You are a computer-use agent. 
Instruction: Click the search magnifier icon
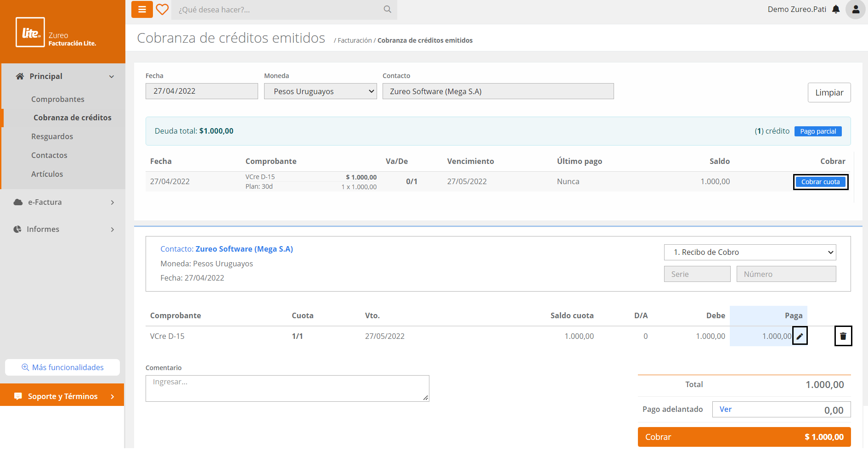pyautogui.click(x=388, y=9)
